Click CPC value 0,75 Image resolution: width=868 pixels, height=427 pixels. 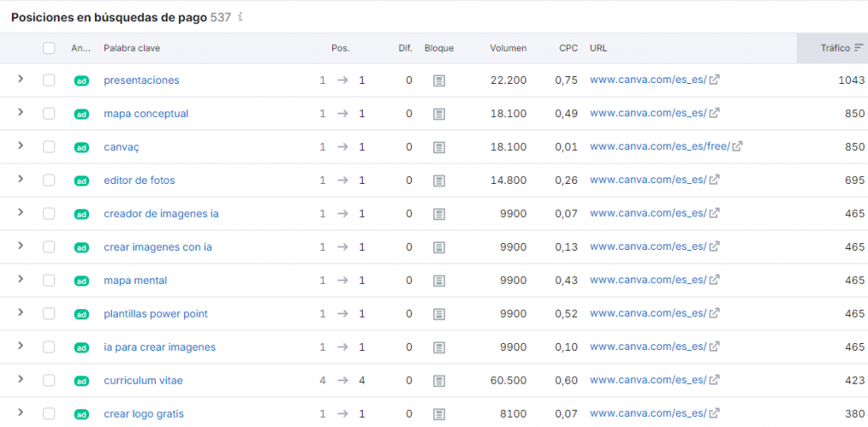[566, 80]
